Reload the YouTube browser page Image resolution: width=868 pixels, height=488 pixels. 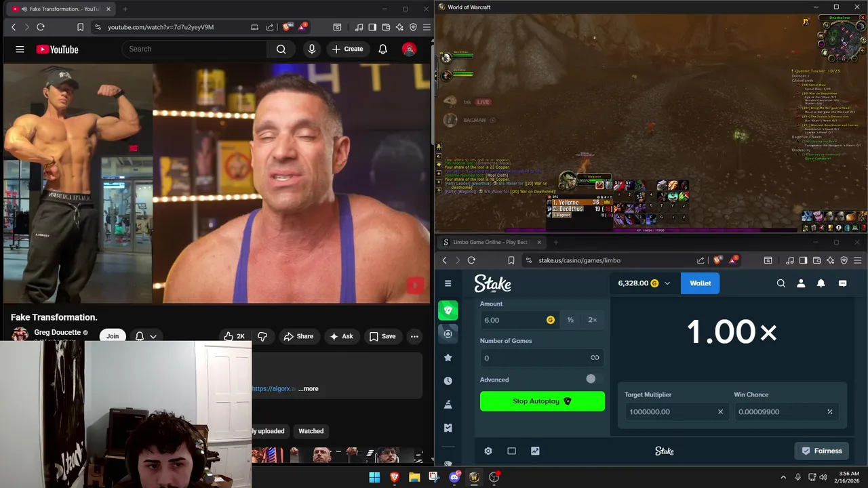coord(41,27)
